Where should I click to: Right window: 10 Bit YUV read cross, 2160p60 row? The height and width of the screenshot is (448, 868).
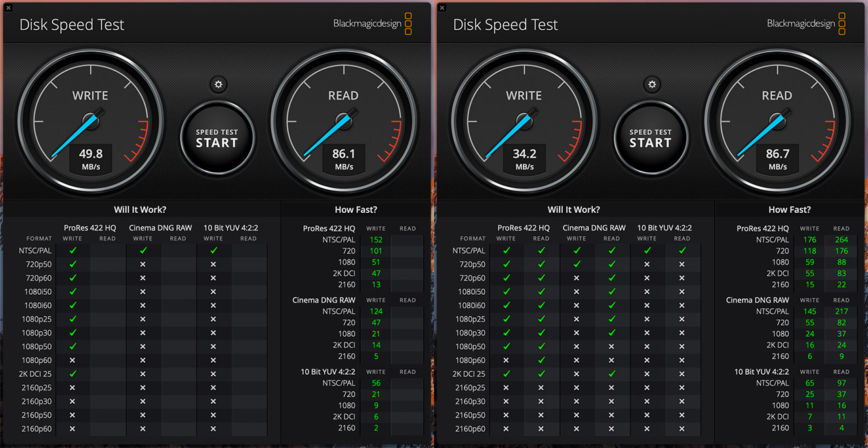tap(682, 428)
